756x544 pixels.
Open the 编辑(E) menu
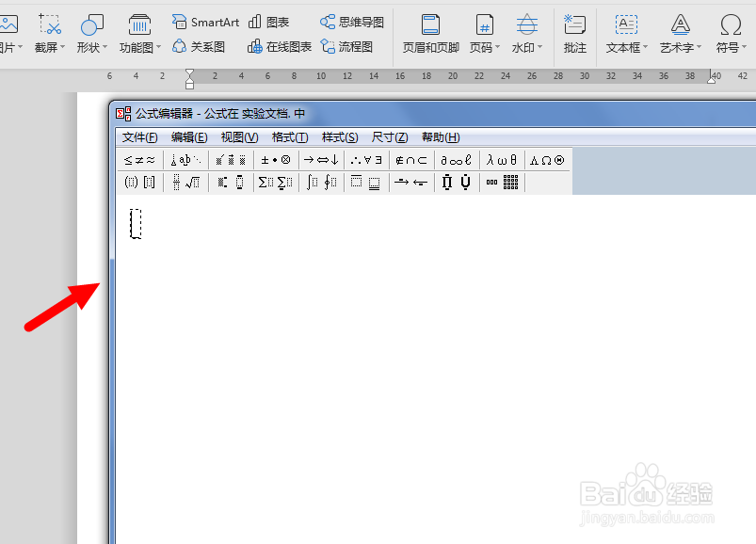(189, 137)
